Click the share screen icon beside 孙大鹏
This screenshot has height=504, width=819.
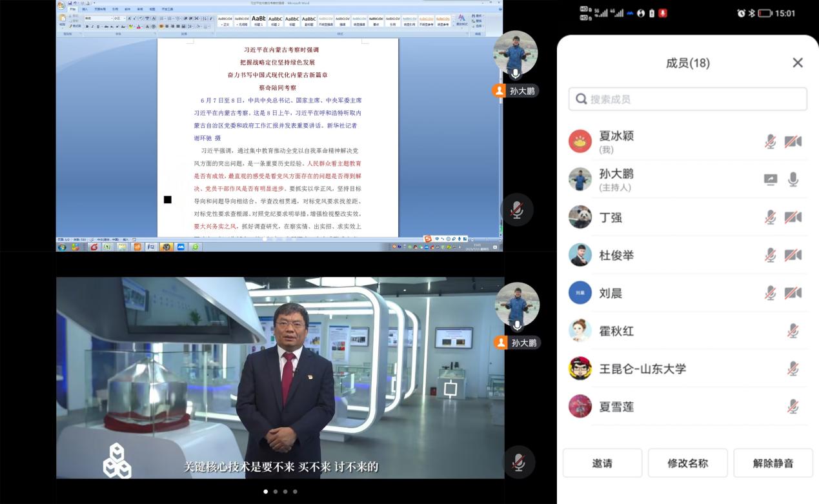click(770, 179)
